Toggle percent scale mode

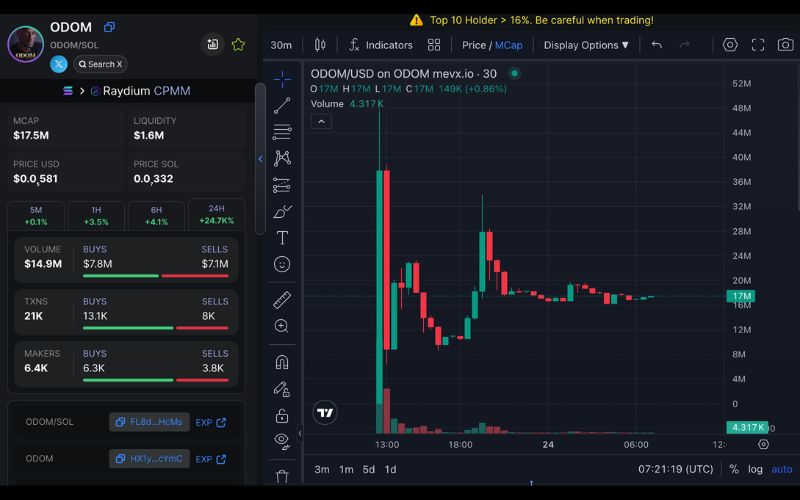734,469
